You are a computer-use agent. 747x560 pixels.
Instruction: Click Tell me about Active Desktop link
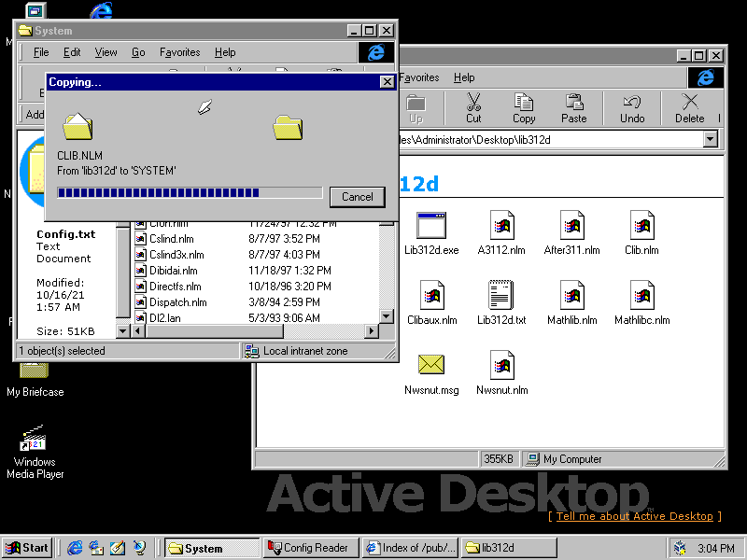[x=635, y=516]
